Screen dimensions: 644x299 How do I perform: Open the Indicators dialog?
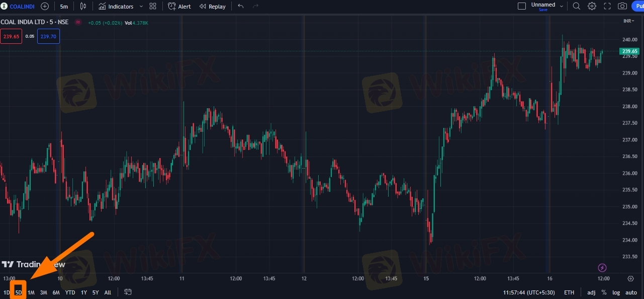pos(116,6)
